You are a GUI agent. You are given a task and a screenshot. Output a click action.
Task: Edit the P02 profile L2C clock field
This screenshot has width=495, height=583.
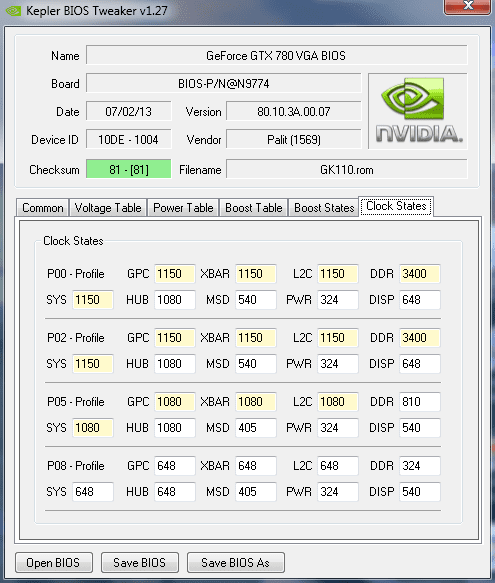(x=338, y=338)
